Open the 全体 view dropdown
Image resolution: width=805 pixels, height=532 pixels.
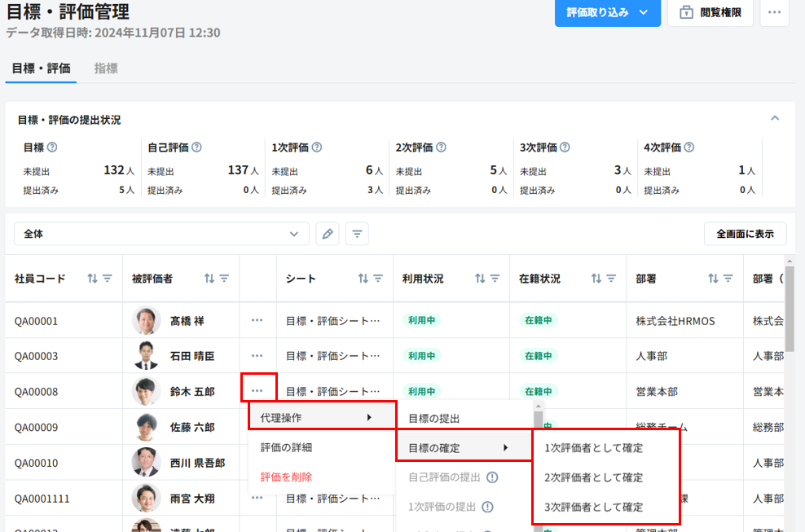pyautogui.click(x=161, y=234)
